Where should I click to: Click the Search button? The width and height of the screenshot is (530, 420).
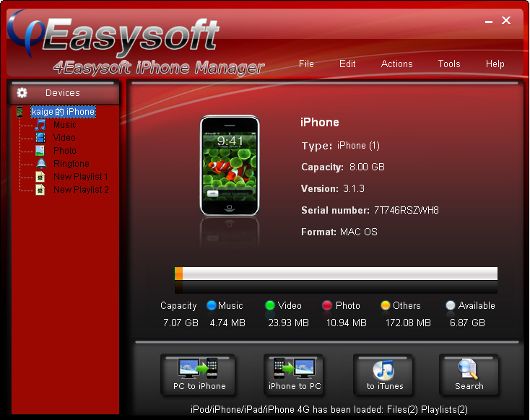point(469,375)
